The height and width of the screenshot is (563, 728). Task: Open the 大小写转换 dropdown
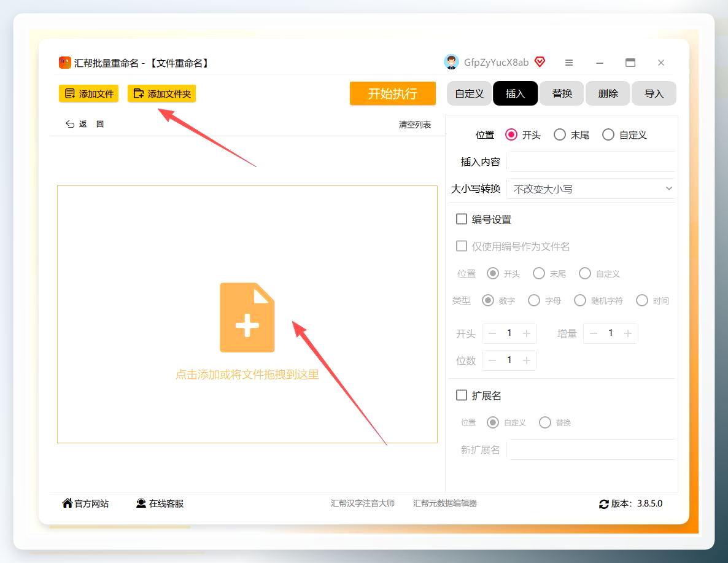[591, 188]
